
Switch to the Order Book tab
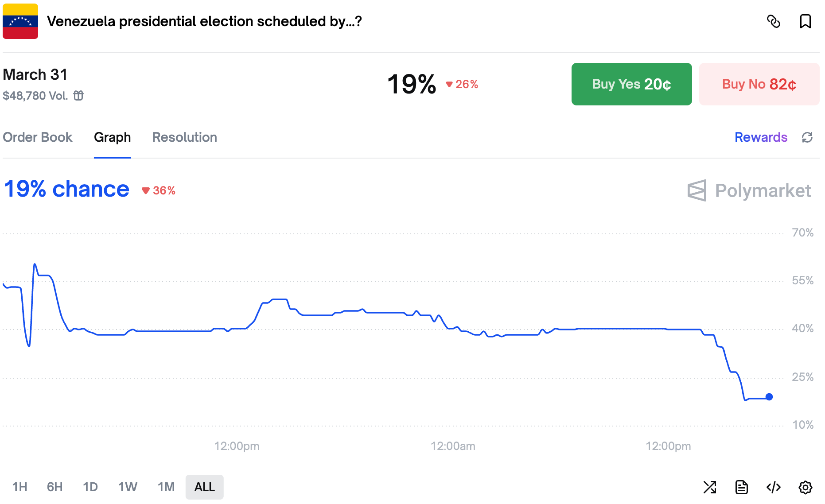point(38,137)
